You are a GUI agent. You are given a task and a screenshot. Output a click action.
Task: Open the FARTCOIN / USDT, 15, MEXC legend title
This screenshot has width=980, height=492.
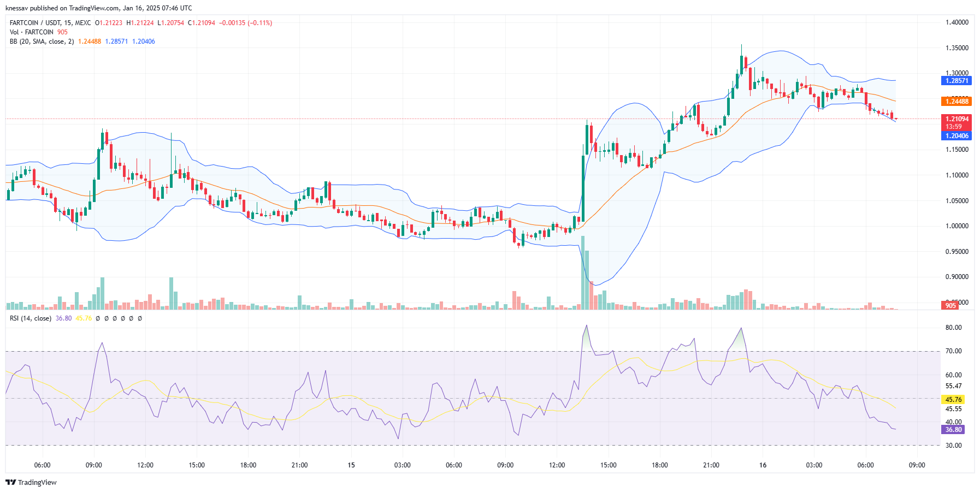point(50,23)
